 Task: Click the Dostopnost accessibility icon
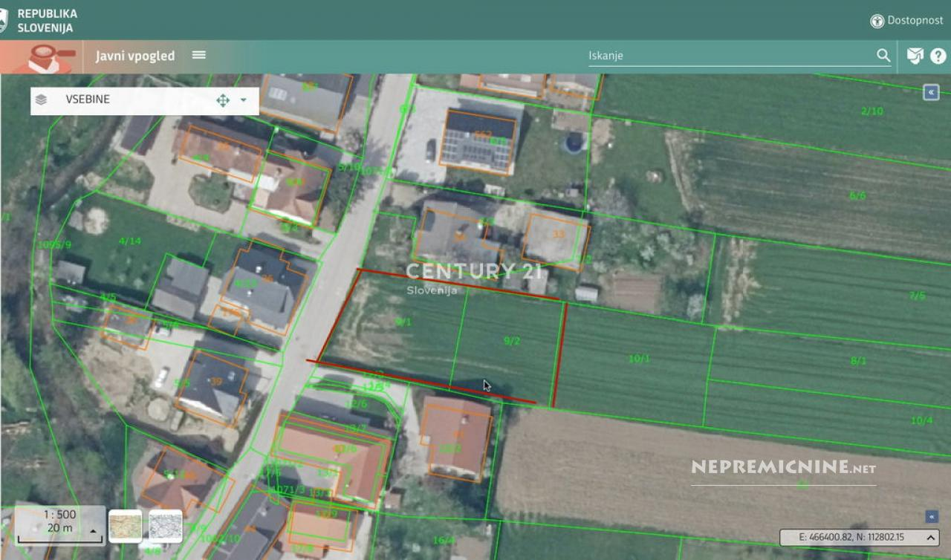877,21
